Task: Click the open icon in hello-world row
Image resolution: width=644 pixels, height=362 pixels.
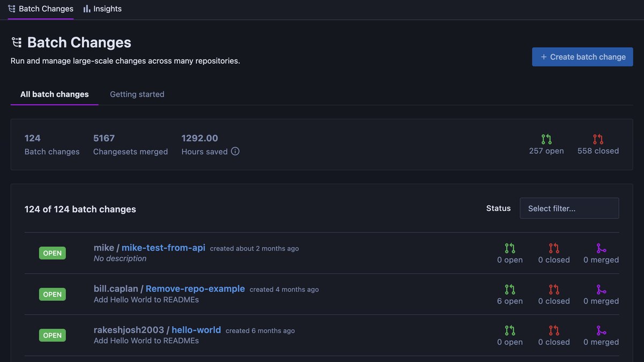Action: [510, 330]
